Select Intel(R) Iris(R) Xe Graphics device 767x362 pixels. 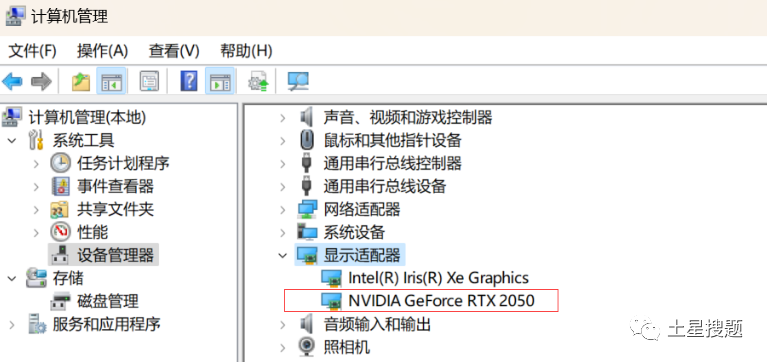(438, 278)
